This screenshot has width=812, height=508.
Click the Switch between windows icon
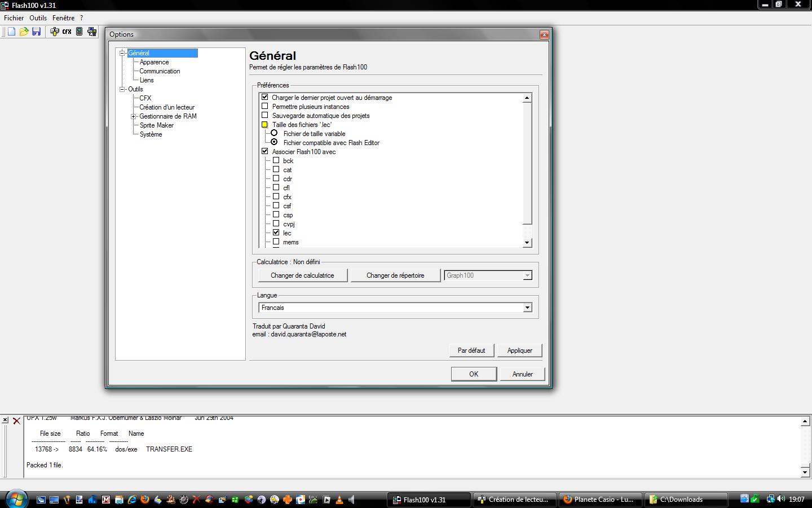[x=41, y=500]
